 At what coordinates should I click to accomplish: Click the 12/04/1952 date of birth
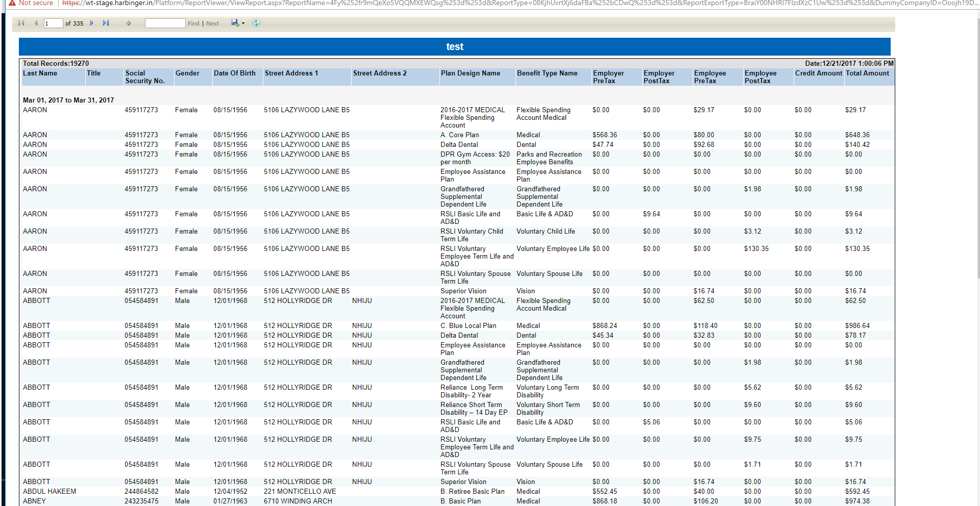(x=230, y=491)
